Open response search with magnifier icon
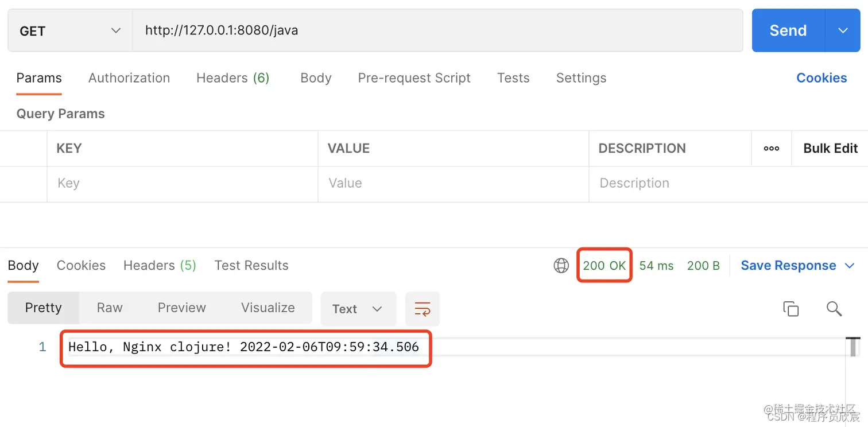 pos(834,308)
